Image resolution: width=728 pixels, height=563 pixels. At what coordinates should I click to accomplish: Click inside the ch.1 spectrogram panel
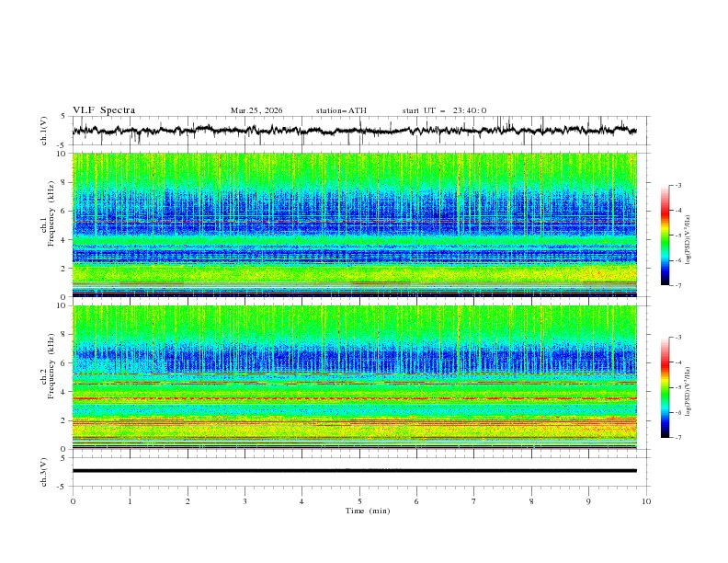[354, 224]
